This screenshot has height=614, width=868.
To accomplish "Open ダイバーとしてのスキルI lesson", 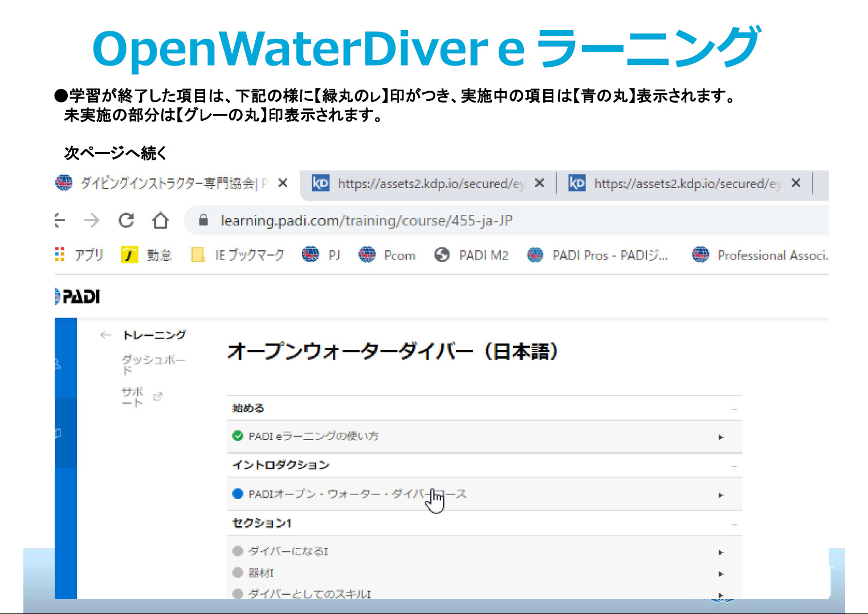I will pyautogui.click(x=309, y=594).
